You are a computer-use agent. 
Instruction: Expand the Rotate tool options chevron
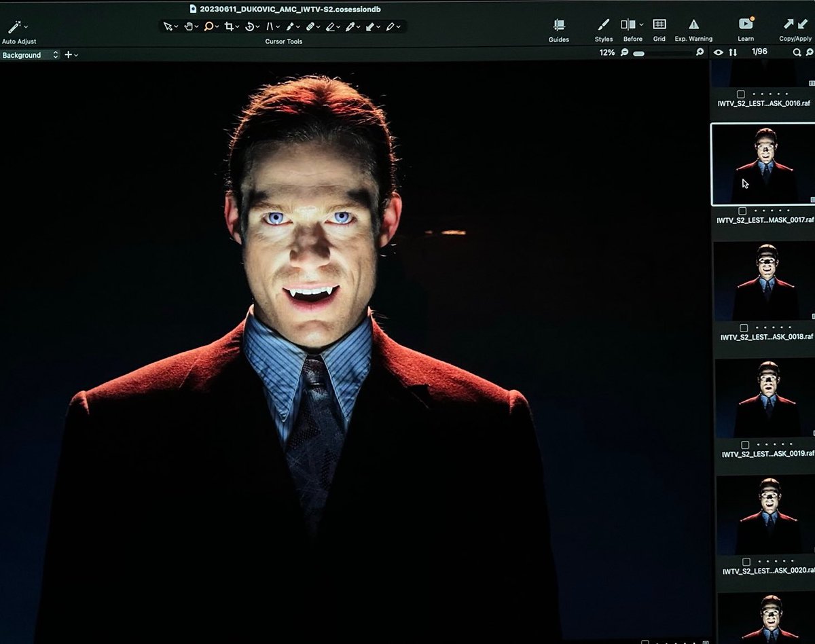[257, 27]
